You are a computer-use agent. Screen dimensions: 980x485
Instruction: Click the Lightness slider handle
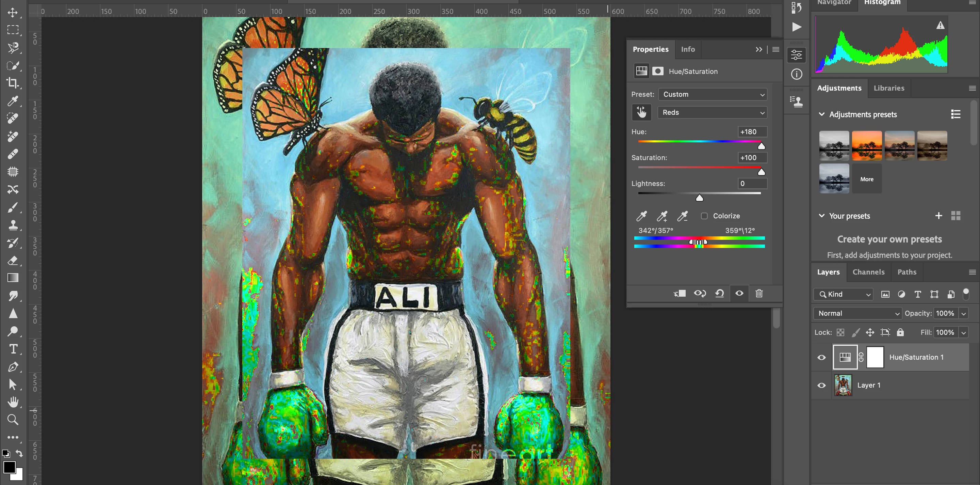tap(699, 198)
